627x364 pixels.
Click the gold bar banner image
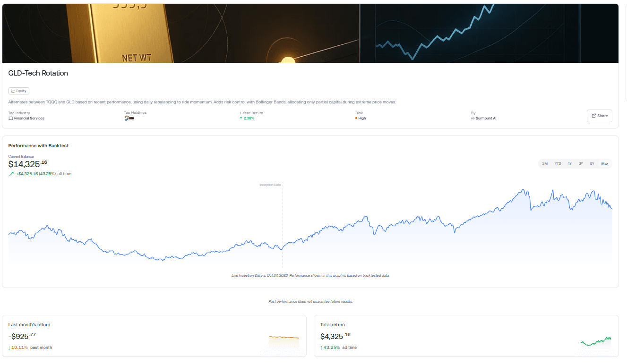click(x=310, y=33)
